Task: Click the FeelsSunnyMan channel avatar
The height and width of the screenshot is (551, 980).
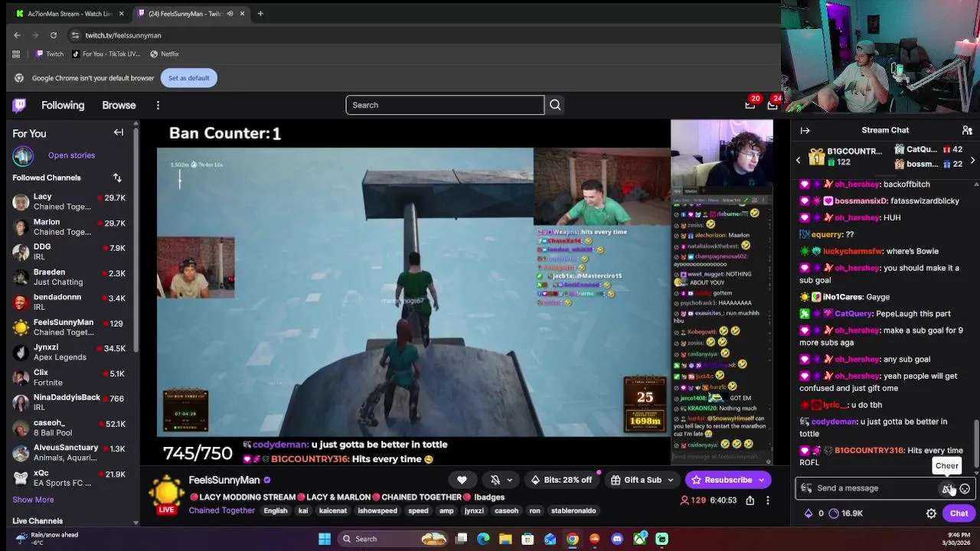Action: (166, 492)
